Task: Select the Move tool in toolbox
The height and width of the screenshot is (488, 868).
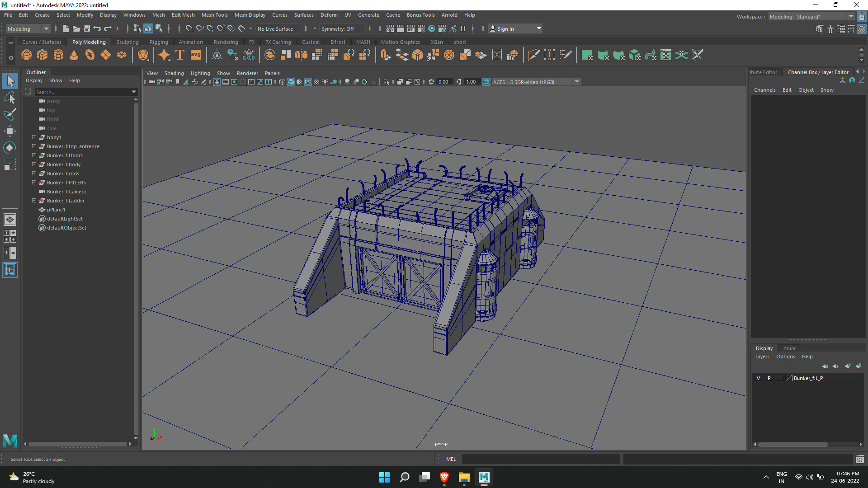Action: tap(9, 131)
